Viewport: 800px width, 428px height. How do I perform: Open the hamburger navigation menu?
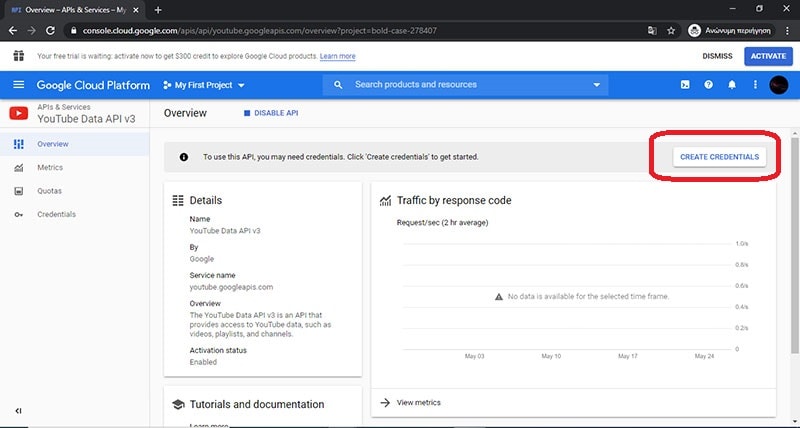[19, 85]
